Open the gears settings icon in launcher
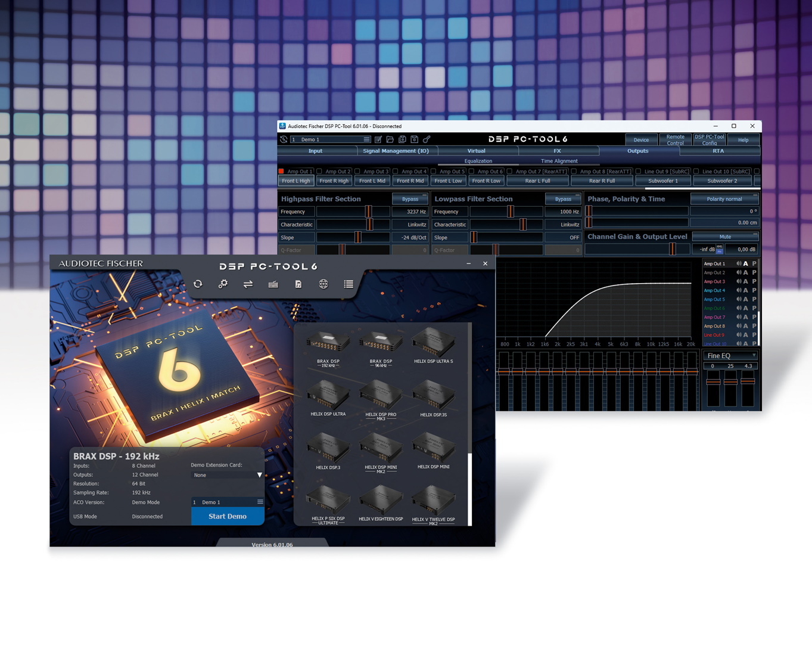 [223, 284]
